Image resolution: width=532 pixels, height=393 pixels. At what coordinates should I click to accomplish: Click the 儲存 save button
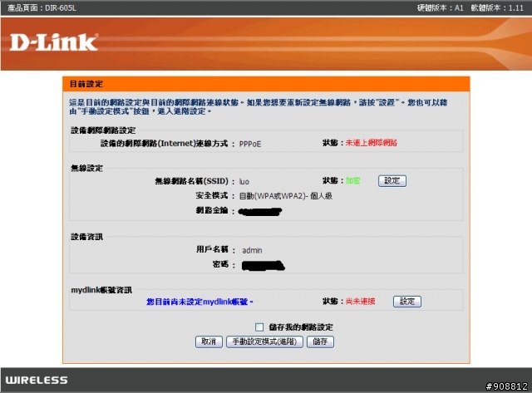[x=320, y=341]
